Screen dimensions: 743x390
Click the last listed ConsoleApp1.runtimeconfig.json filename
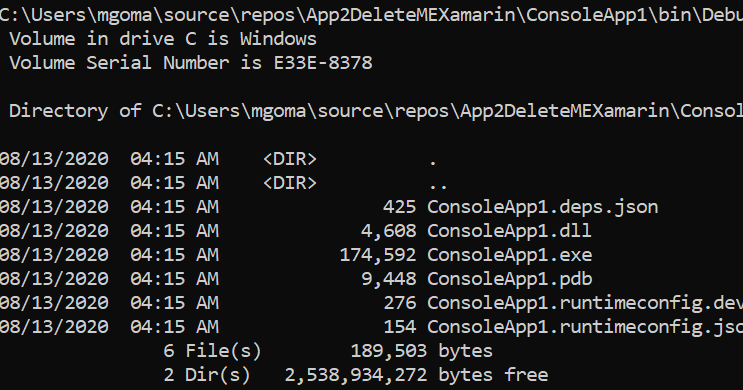click(585, 327)
